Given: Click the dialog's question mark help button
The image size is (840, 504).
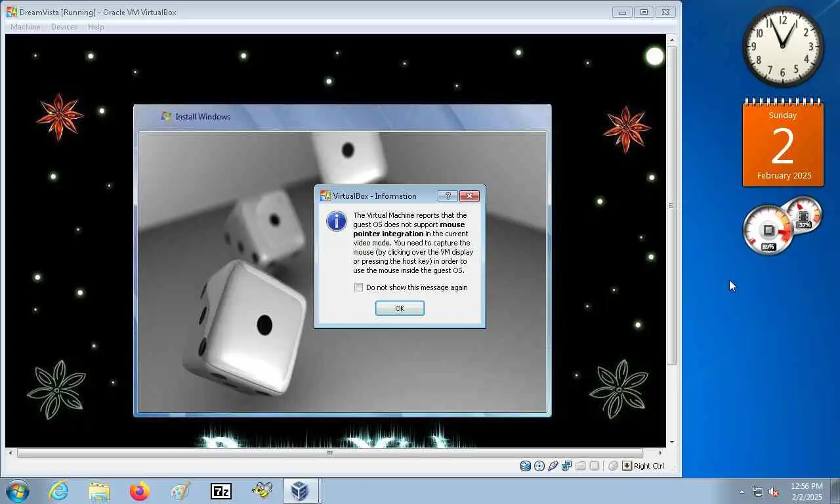Looking at the screenshot, I should pos(448,196).
